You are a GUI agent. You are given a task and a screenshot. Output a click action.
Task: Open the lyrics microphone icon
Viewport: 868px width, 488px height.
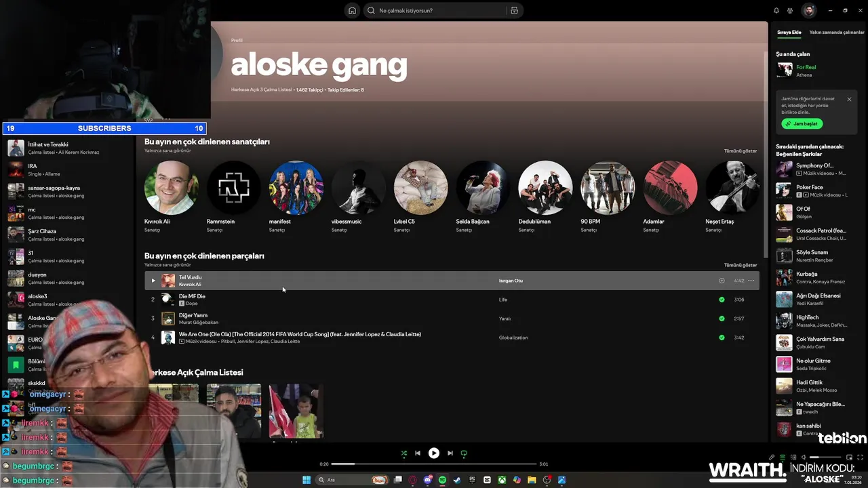pyautogui.click(x=772, y=457)
